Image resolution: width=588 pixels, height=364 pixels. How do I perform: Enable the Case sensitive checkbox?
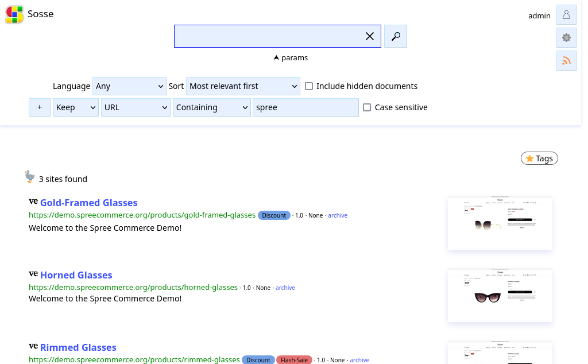click(x=367, y=107)
